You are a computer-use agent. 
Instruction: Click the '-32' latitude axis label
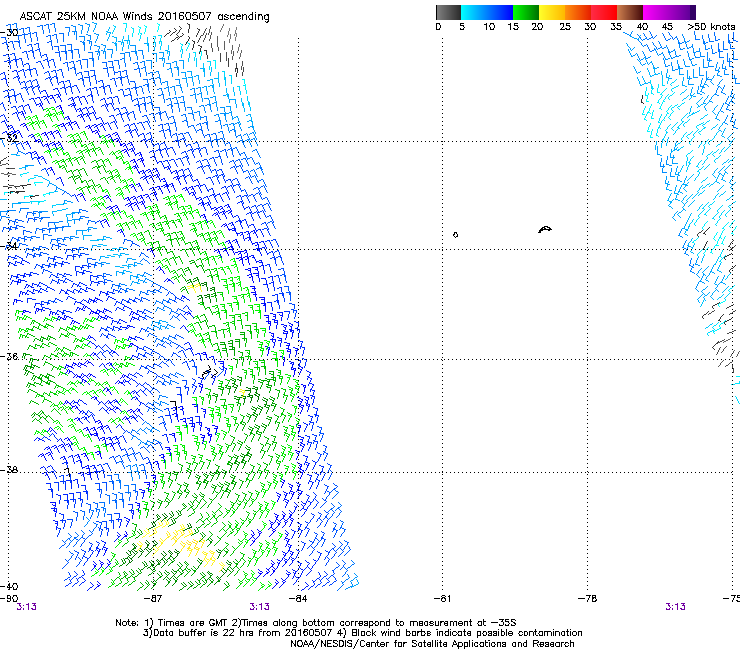[9, 138]
